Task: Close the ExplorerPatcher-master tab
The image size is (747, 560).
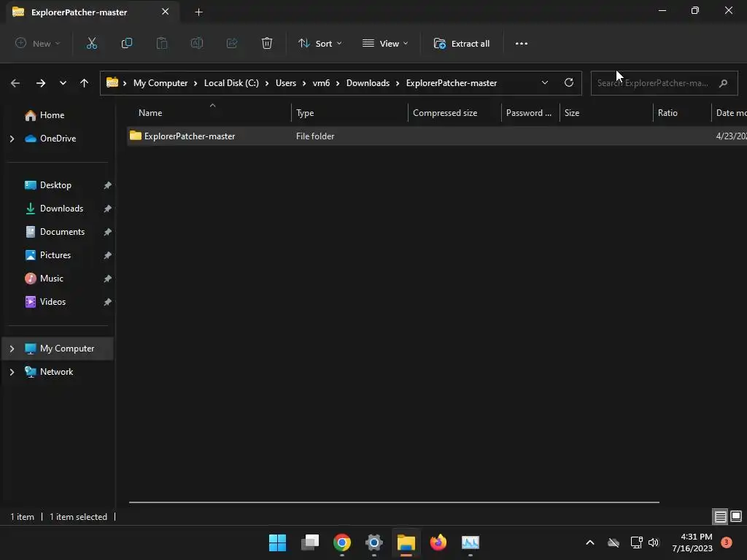Action: 166,12
